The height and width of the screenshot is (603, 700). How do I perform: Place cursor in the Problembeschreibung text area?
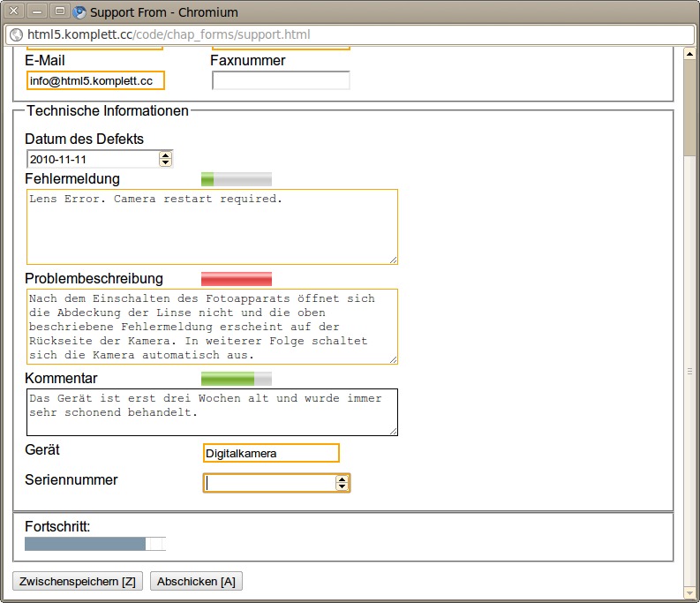(212, 327)
